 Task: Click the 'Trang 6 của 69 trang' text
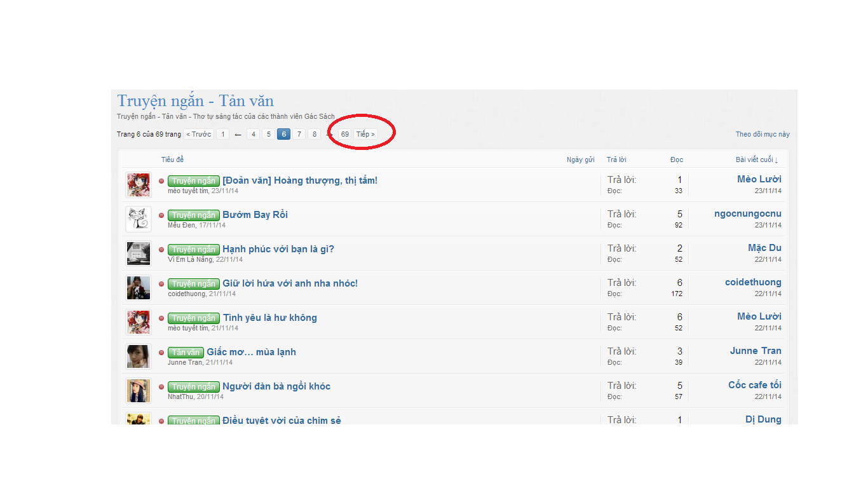(149, 134)
